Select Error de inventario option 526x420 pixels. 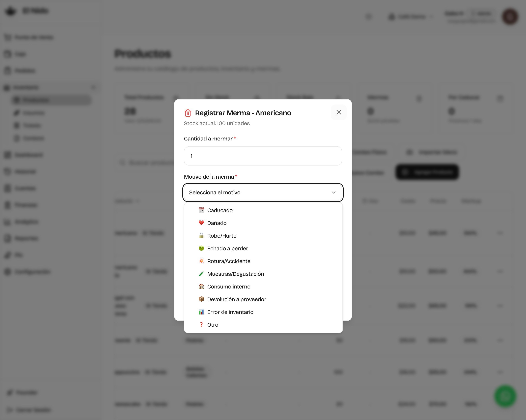tap(263, 312)
